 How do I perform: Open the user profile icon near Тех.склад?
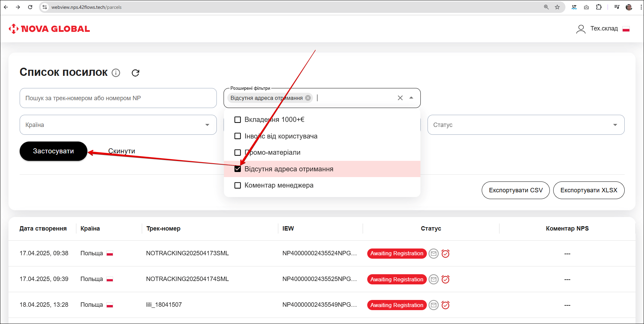click(581, 29)
